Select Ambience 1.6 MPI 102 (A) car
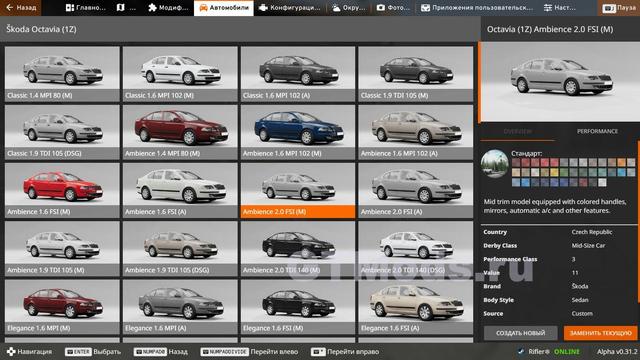This screenshot has height=360, width=640. (x=416, y=132)
